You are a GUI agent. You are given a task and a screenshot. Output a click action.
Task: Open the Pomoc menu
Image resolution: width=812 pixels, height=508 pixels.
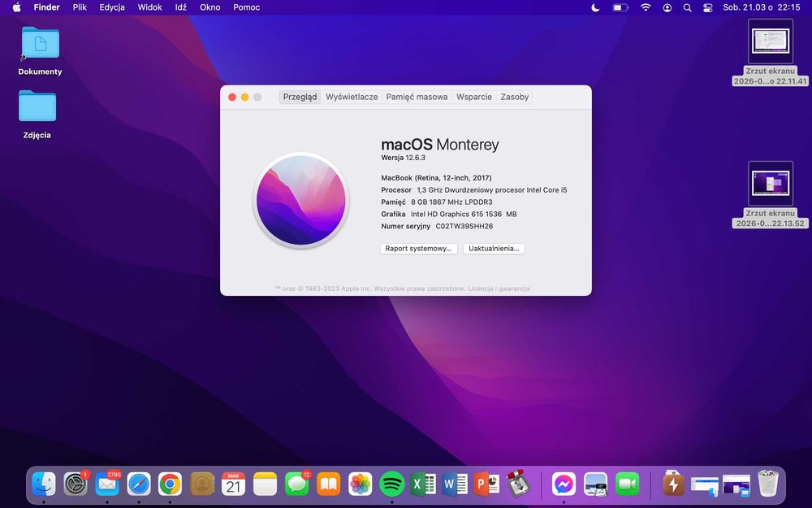(247, 7)
